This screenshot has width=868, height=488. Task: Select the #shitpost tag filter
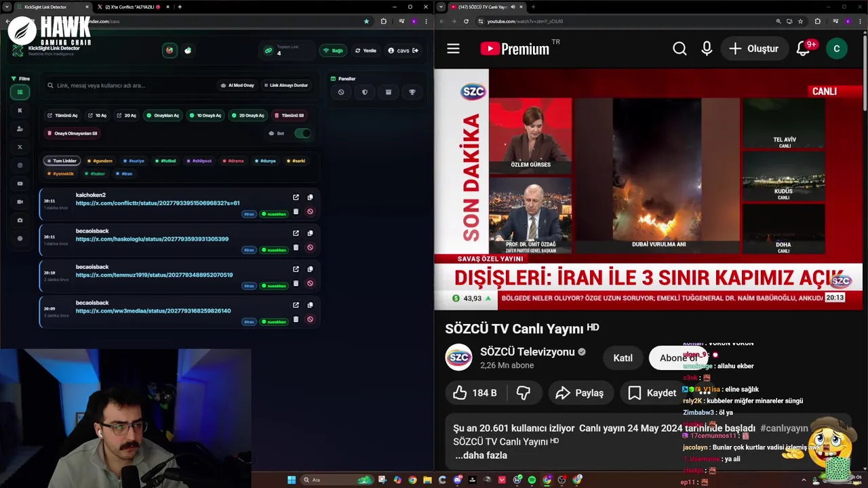pos(199,161)
